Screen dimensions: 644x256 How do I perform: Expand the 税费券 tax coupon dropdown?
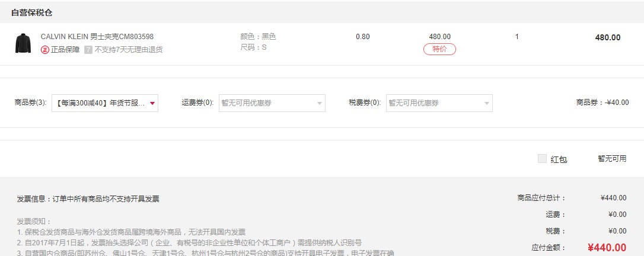tap(435, 103)
